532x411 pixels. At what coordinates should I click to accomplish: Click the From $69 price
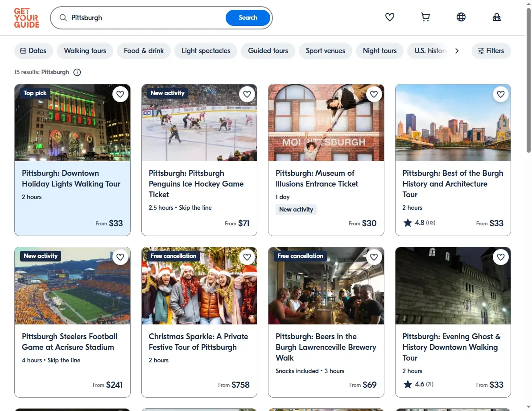[363, 385]
